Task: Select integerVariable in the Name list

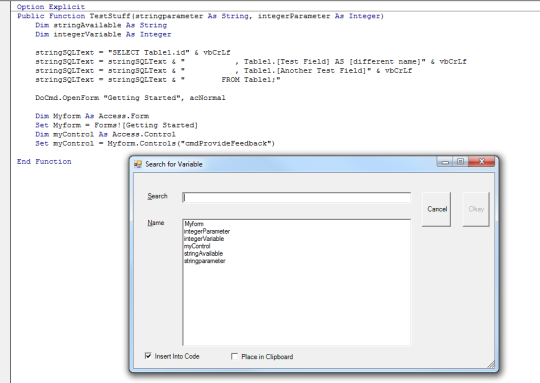Action: coord(204,239)
